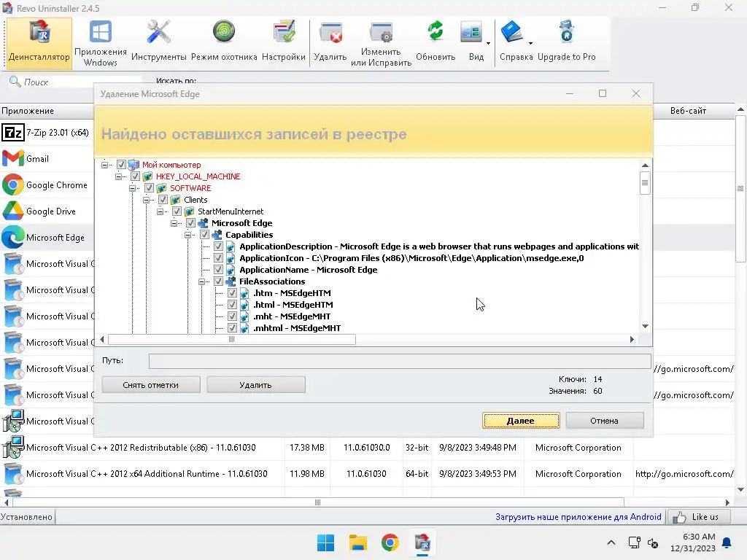Open the notifications bell in tray
Image resolution: width=747 pixels, height=560 pixels.
click(727, 542)
